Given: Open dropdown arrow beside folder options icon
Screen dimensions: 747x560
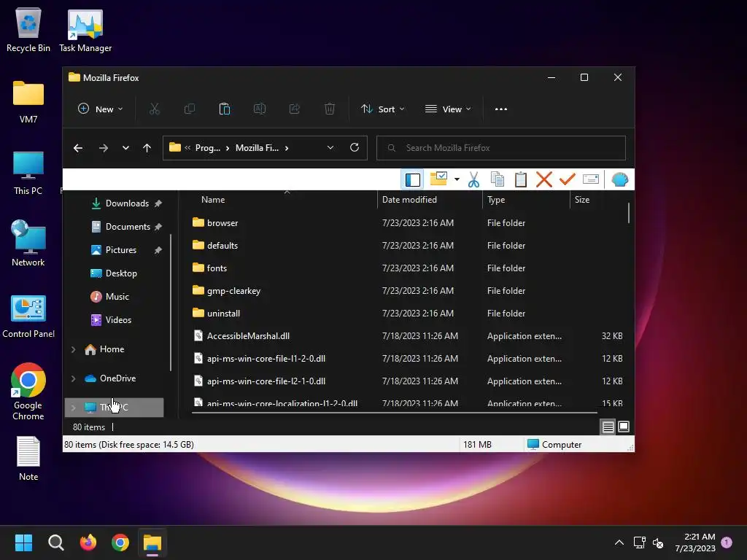Looking at the screenshot, I should coord(457,179).
